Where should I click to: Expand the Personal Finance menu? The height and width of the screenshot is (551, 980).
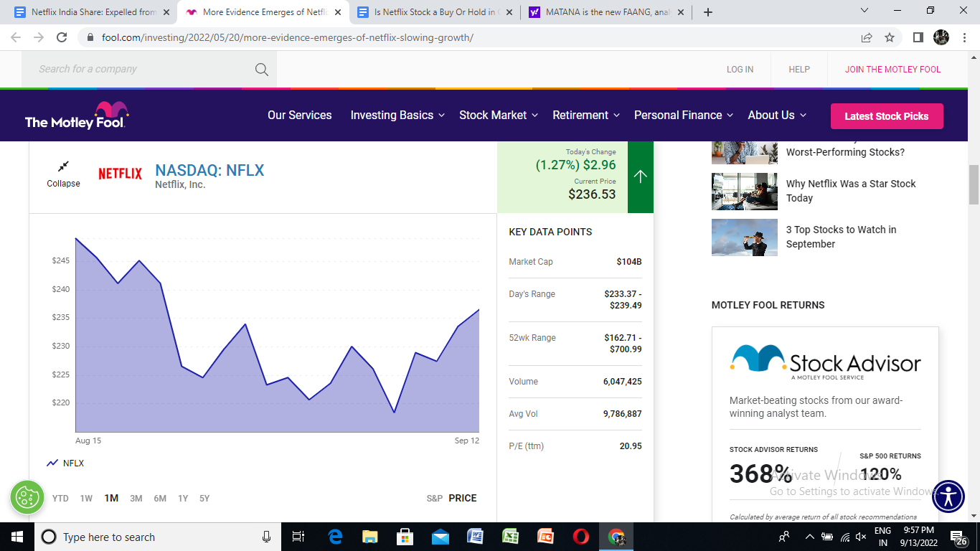click(684, 116)
